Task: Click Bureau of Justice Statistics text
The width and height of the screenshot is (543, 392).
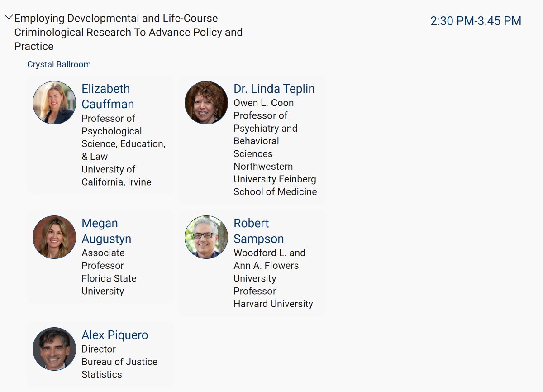Action: click(119, 368)
